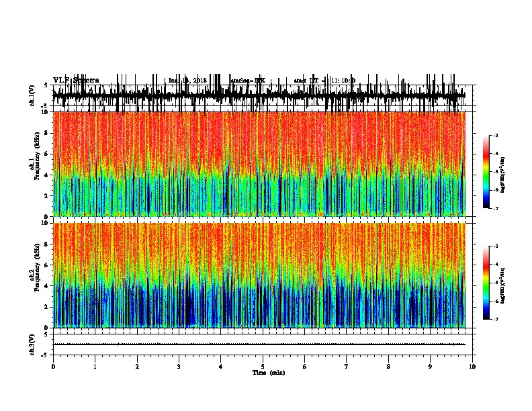Click the "-3" label on ch.2 color scale
Screen dimensions: 532x411
pyautogui.click(x=496, y=246)
